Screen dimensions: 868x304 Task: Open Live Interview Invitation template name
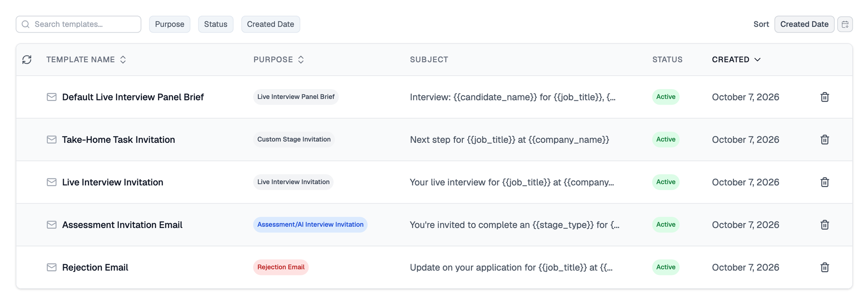(x=112, y=182)
